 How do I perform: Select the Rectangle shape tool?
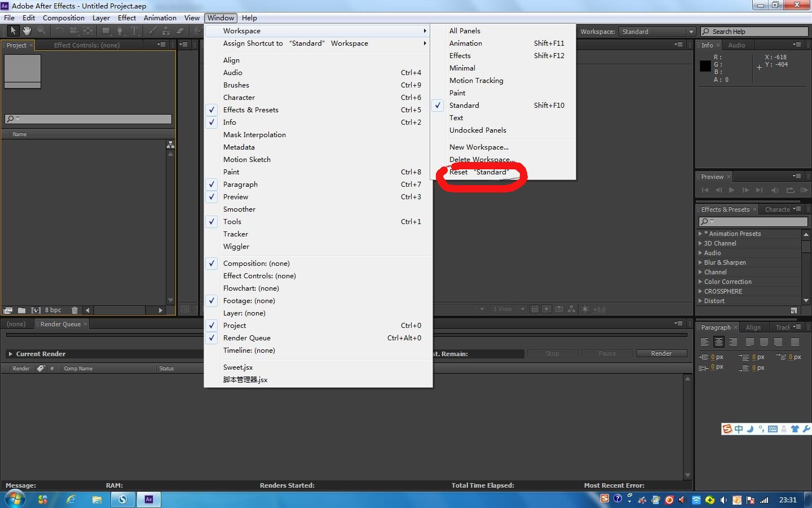click(105, 30)
